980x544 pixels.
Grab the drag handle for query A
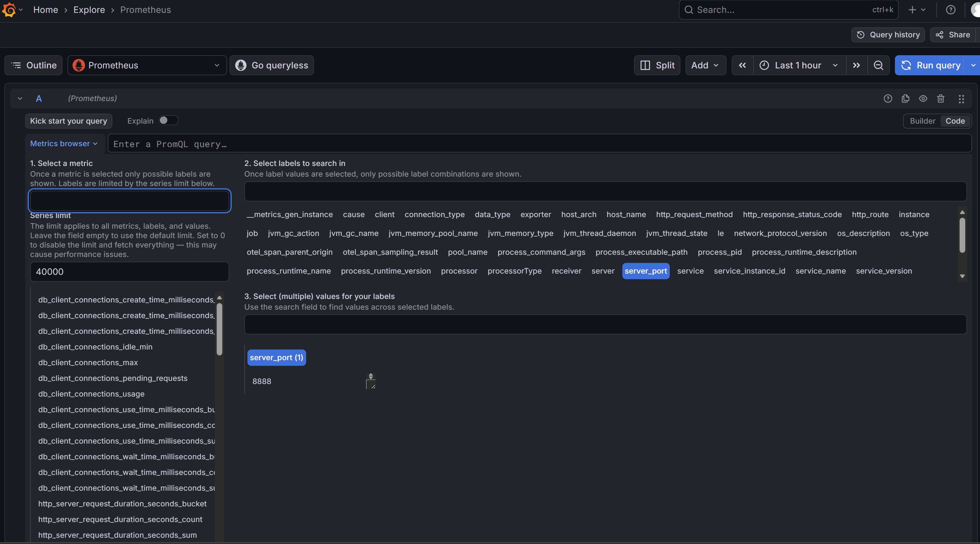click(961, 99)
